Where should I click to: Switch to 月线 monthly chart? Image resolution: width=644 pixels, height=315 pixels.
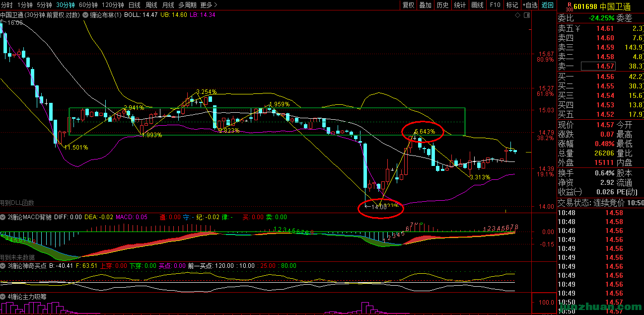168,5
